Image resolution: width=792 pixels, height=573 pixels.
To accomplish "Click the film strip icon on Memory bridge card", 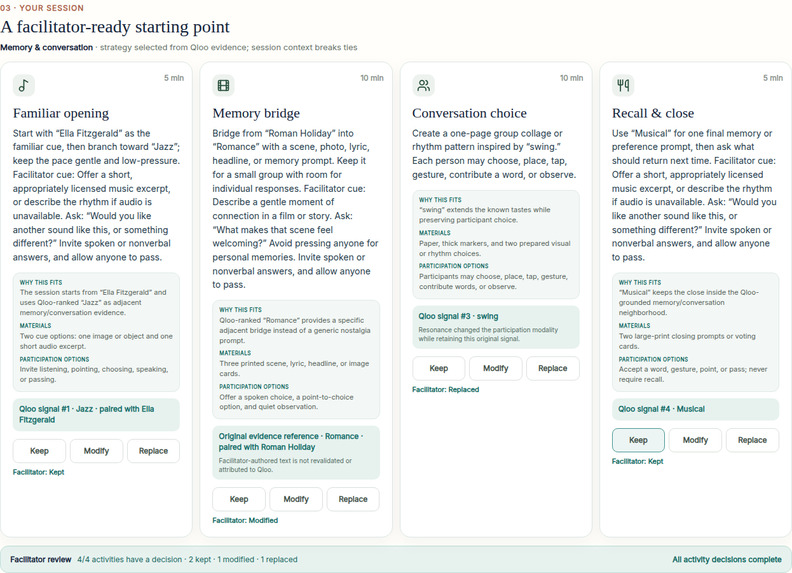I will [223, 85].
